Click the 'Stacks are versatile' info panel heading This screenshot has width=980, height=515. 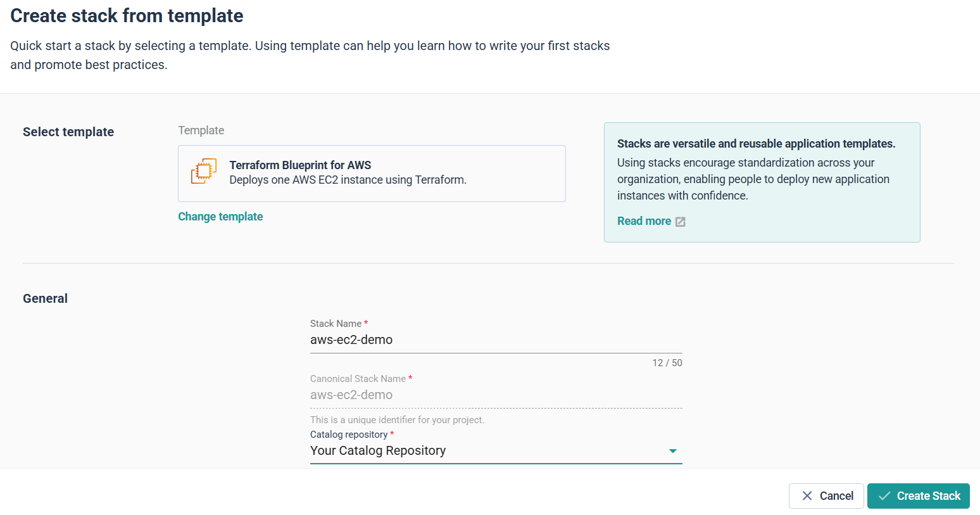coord(756,144)
